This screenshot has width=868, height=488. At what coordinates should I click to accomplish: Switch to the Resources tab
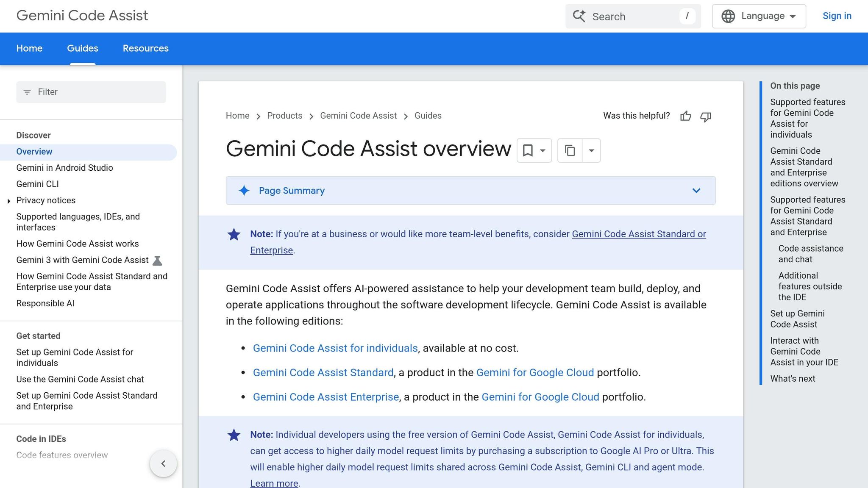[146, 48]
